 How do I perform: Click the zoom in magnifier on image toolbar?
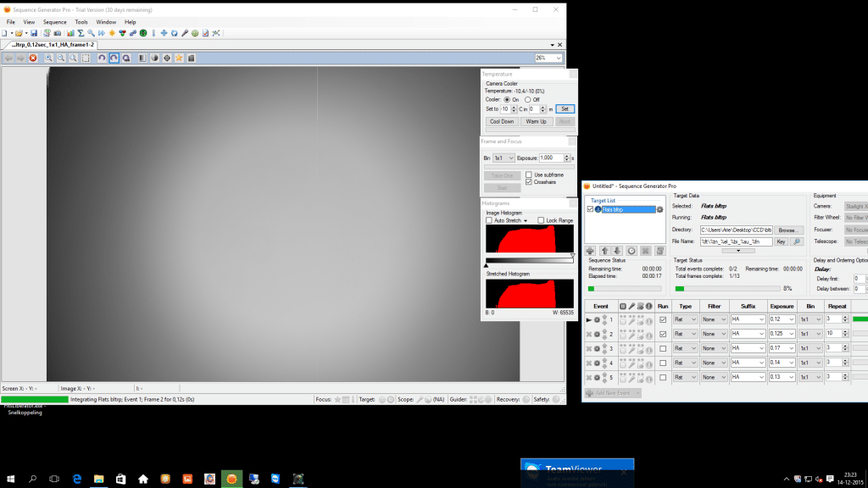[48, 58]
